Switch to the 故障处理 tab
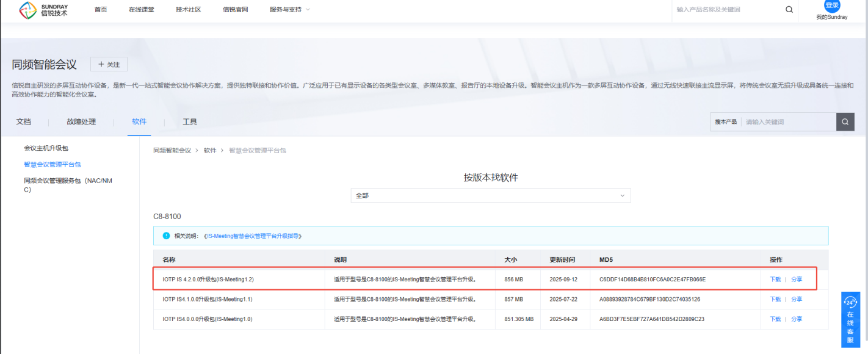Screen dimensions: 868x354 81,122
